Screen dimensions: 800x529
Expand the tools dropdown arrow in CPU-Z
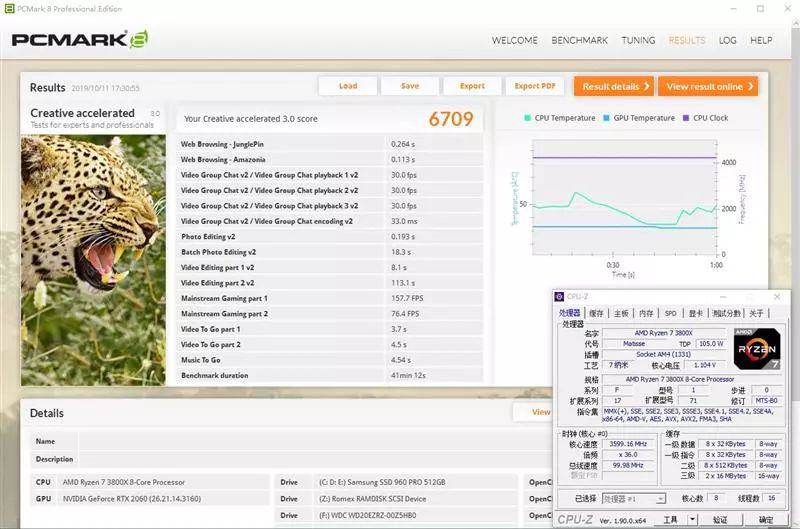[692, 519]
